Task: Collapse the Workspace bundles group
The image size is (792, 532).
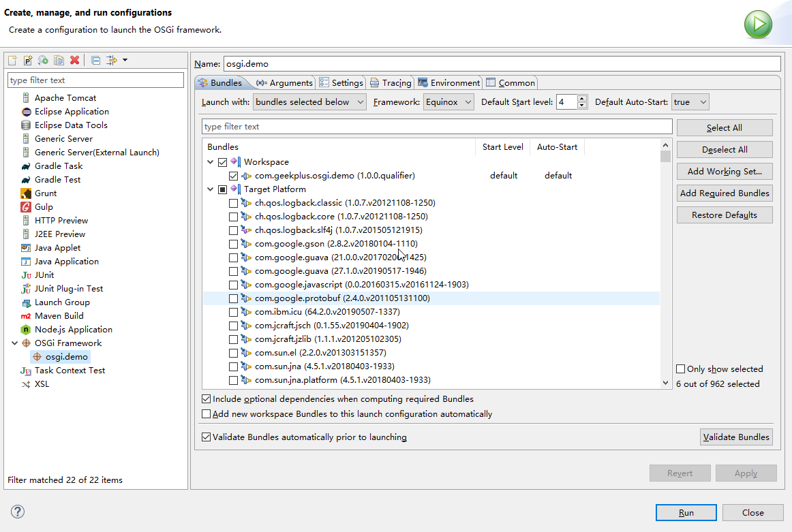Action: (x=210, y=162)
